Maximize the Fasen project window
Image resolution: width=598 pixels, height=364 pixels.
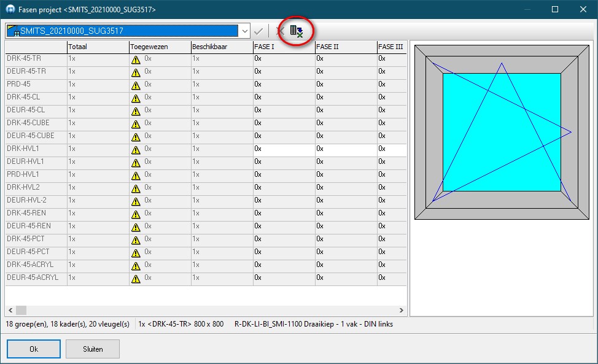click(x=555, y=9)
